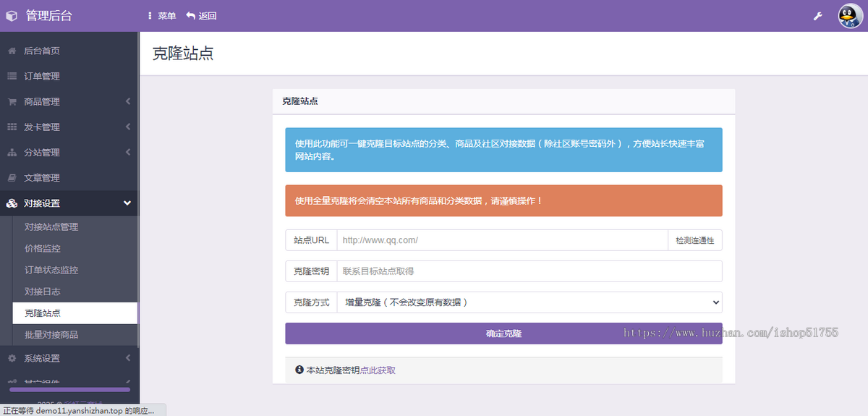The width and height of the screenshot is (868, 416).
Task: Click the 管理后台 title text
Action: (48, 16)
